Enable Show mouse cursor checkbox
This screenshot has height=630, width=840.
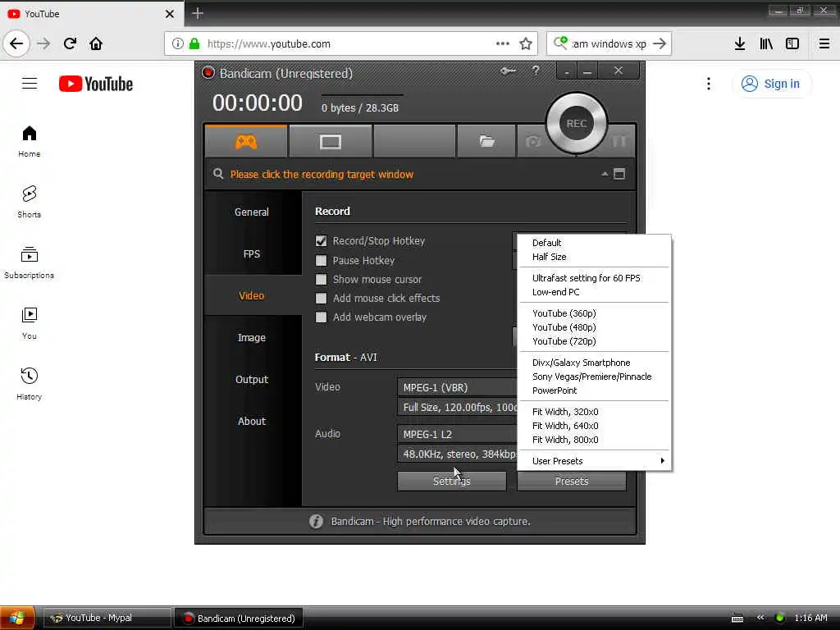click(321, 280)
